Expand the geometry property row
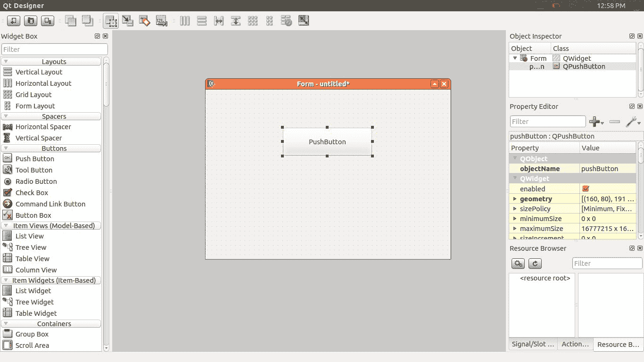The image size is (644, 362). tap(515, 199)
